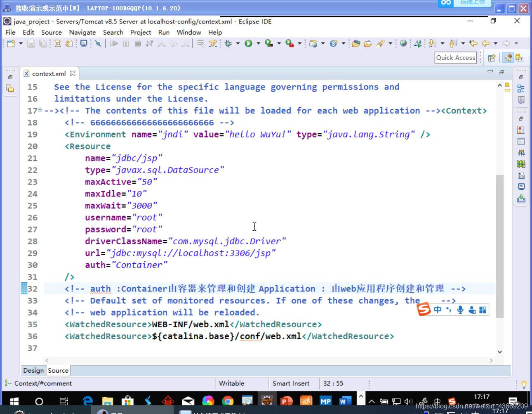Viewport: 532px width, 414px height.
Task: Open the Navigate menu
Action: (x=82, y=32)
